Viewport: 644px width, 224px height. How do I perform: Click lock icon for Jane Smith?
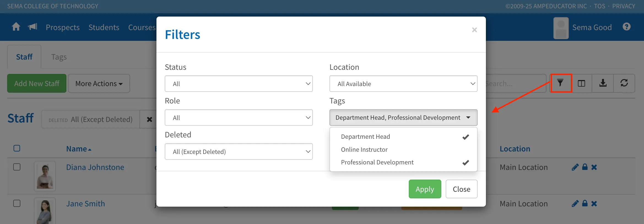tap(585, 203)
